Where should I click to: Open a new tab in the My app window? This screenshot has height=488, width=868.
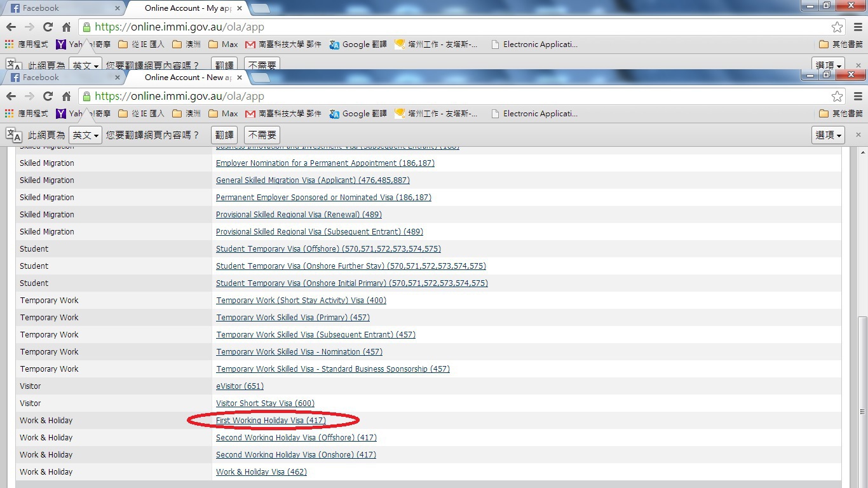click(x=261, y=8)
